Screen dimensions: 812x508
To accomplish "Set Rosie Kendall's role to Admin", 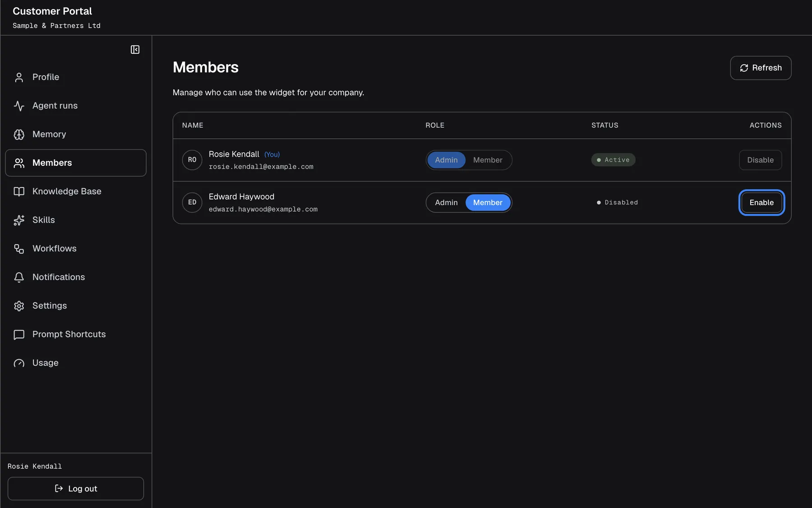I will [x=446, y=160].
